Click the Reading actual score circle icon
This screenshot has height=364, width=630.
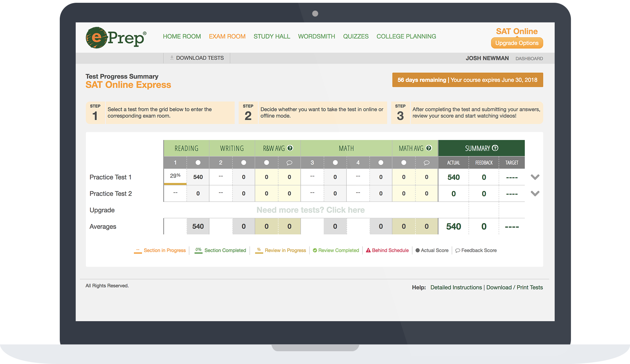point(198,163)
